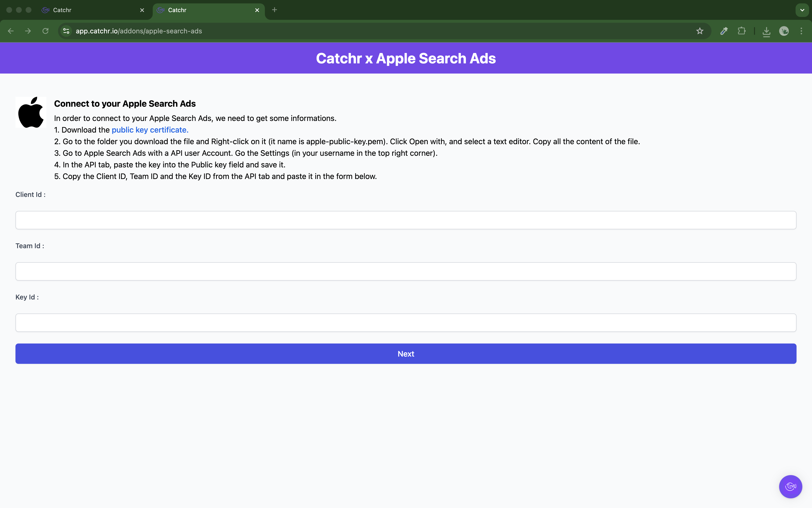Click the 'Connect to your Apple Search Ads' heading
Viewport: 812px width, 508px height.
click(x=125, y=104)
